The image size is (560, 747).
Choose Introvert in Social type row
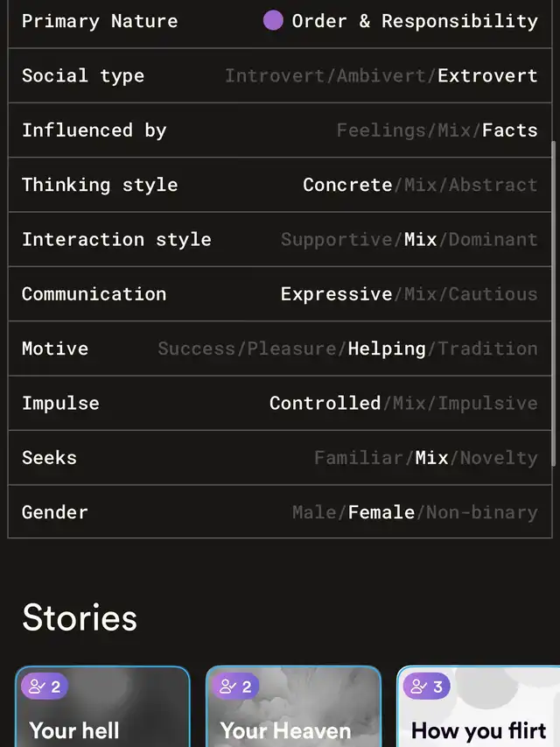(x=274, y=75)
